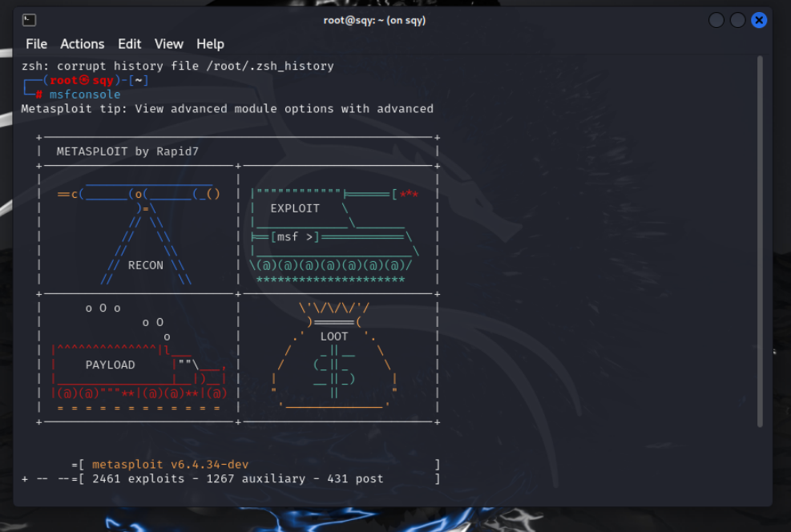Click the 'EXPLOIT' label in banner

295,208
